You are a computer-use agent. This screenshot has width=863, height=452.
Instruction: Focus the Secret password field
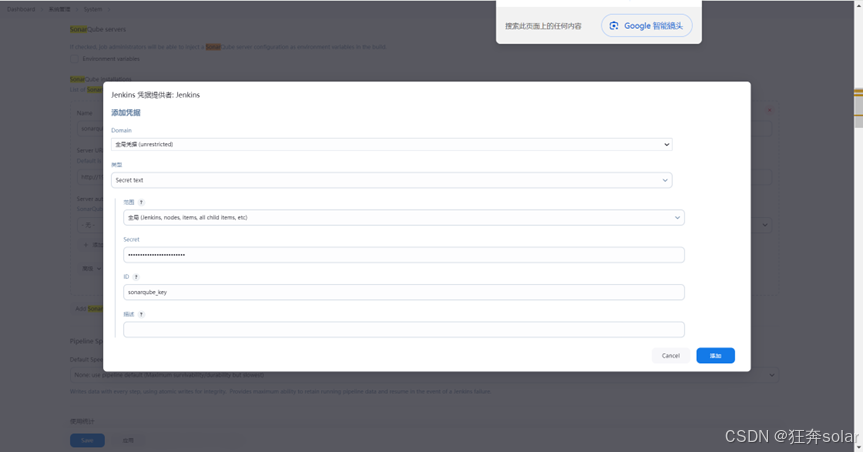[403, 255]
